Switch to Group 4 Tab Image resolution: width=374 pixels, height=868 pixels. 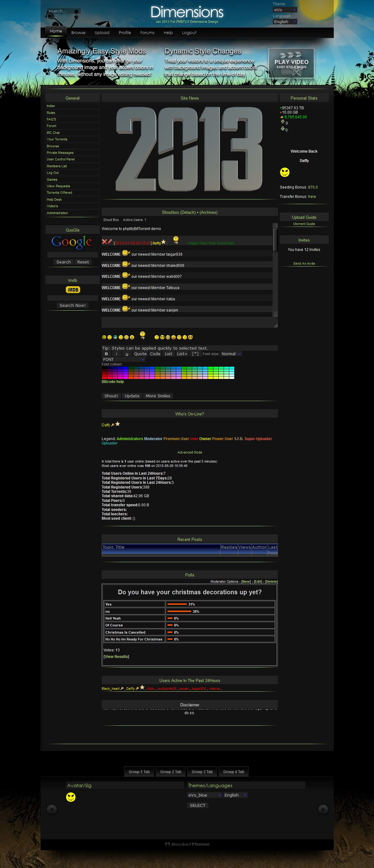tap(234, 772)
